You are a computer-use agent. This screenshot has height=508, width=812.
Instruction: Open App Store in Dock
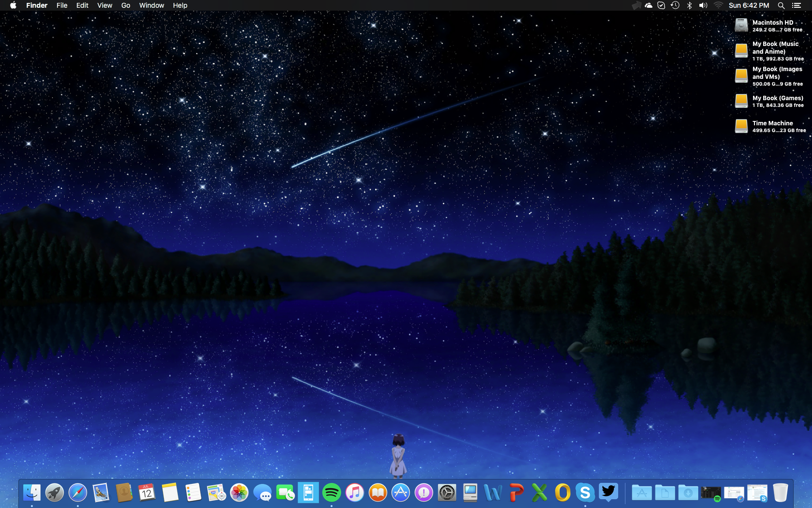pyautogui.click(x=401, y=493)
